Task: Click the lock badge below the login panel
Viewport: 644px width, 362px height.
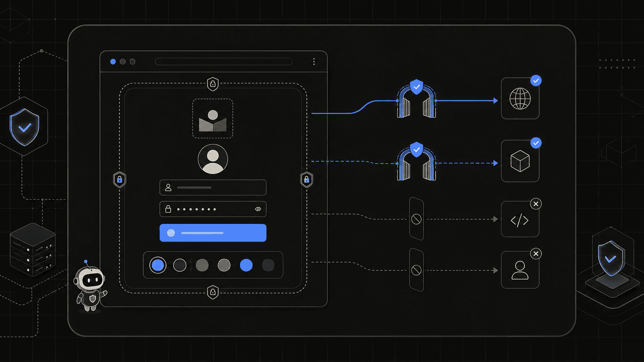Action: pyautogui.click(x=213, y=292)
